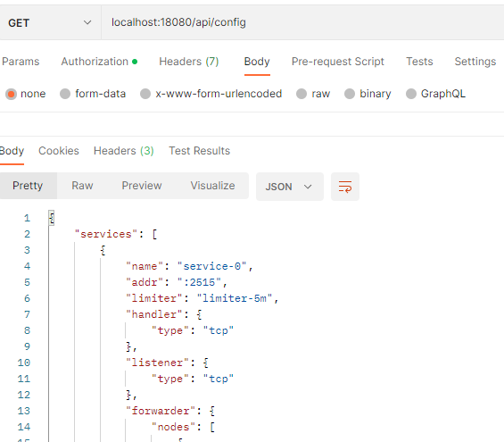Click the "services" key on line 2
Image resolution: width=504 pixels, height=442 pixels.
pos(106,234)
